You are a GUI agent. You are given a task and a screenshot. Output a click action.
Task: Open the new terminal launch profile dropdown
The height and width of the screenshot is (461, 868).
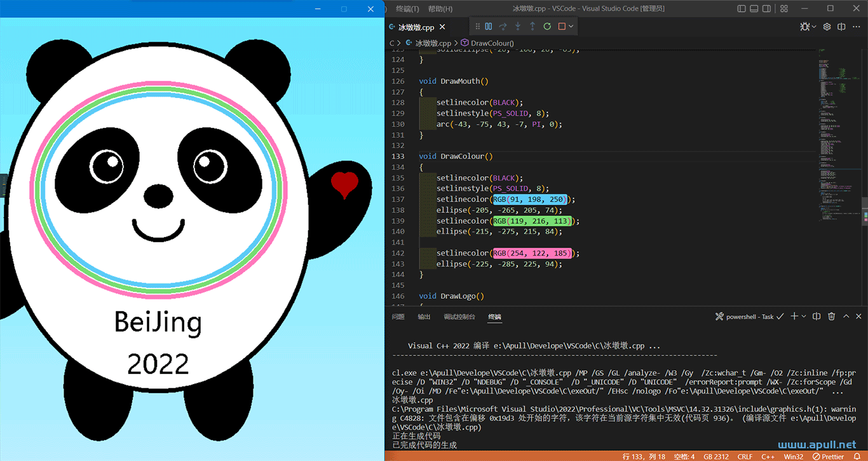point(804,316)
